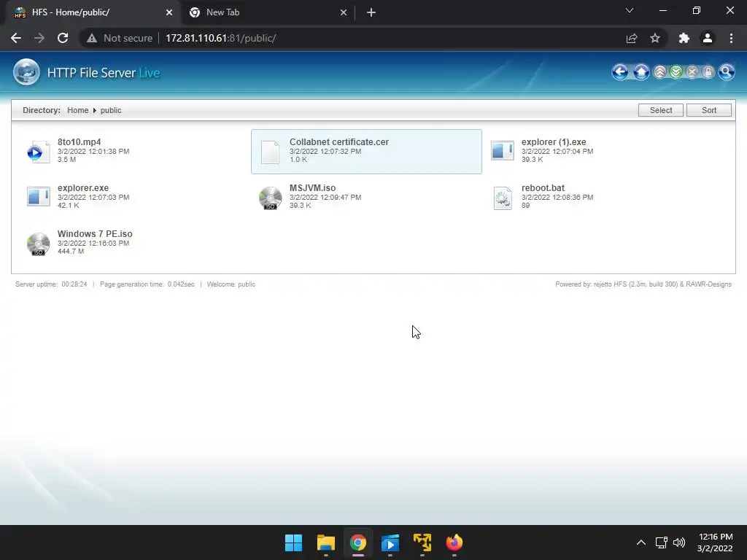747x560 pixels.
Task: Bookmark this page with the star icon
Action: [655, 38]
